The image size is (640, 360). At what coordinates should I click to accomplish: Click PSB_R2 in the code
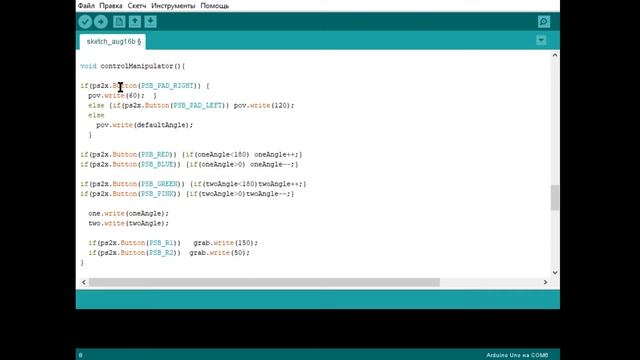click(161, 253)
